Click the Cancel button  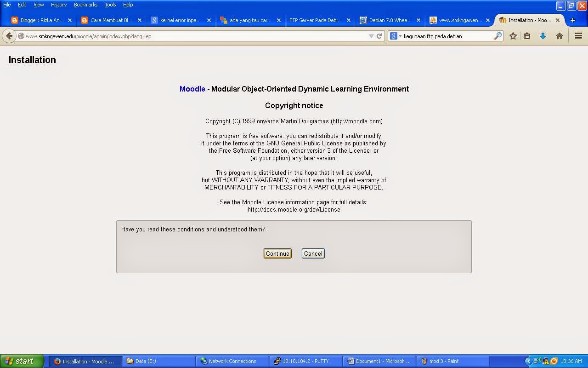point(313,253)
